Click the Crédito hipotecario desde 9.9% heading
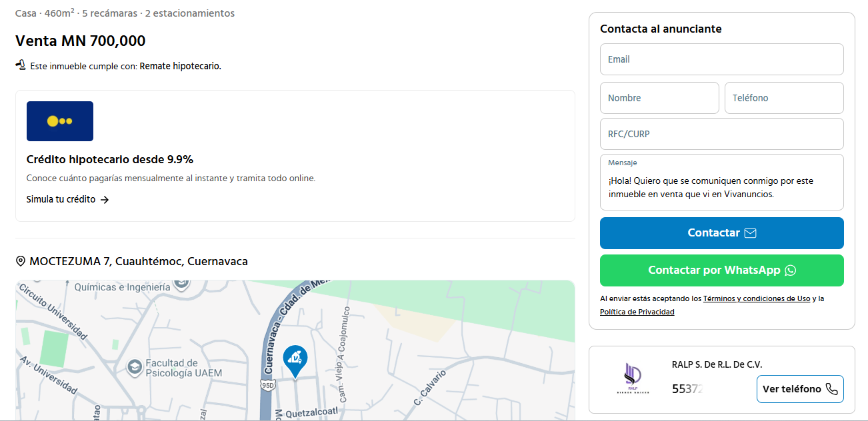Image resolution: width=868 pixels, height=421 pixels. (110, 159)
